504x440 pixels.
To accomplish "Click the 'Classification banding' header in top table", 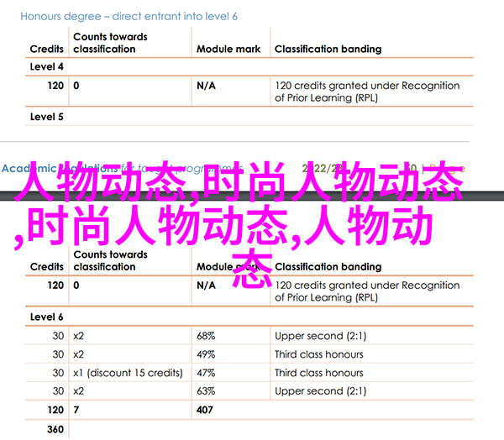I will coord(328,49).
